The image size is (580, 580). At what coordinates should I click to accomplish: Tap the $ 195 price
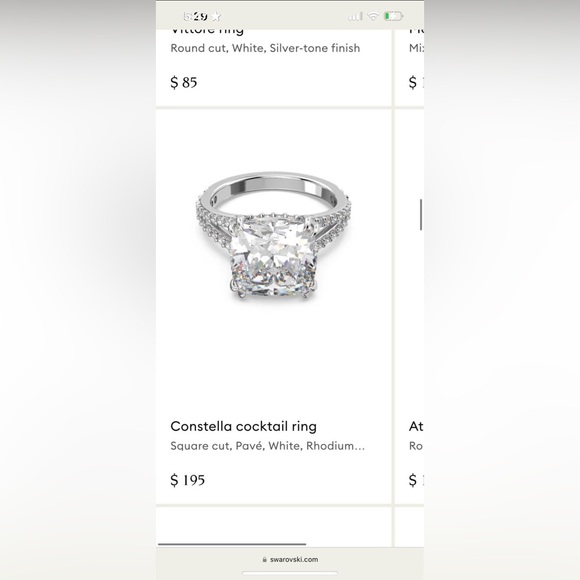point(188,480)
